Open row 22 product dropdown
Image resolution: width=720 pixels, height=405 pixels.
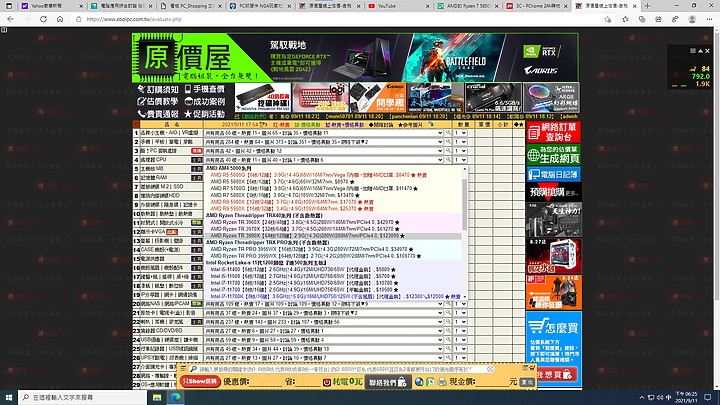point(324,322)
